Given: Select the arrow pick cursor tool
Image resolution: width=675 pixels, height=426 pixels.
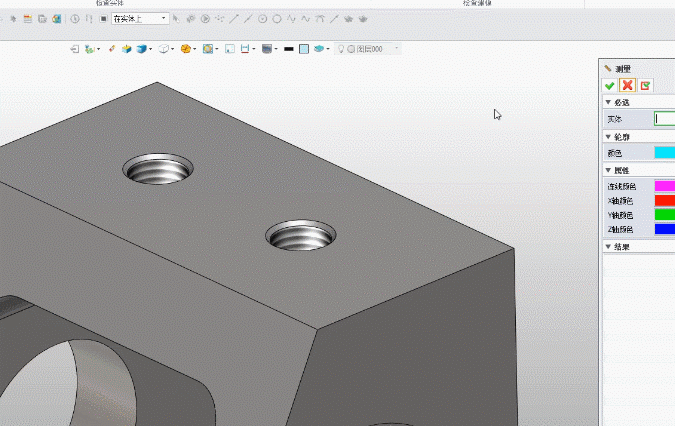Looking at the screenshot, I should pos(176,18).
